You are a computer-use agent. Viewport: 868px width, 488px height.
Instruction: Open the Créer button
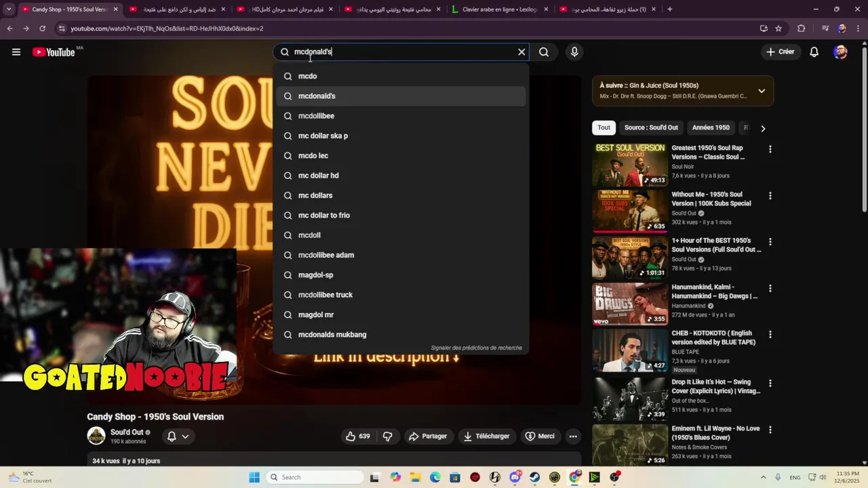[780, 52]
